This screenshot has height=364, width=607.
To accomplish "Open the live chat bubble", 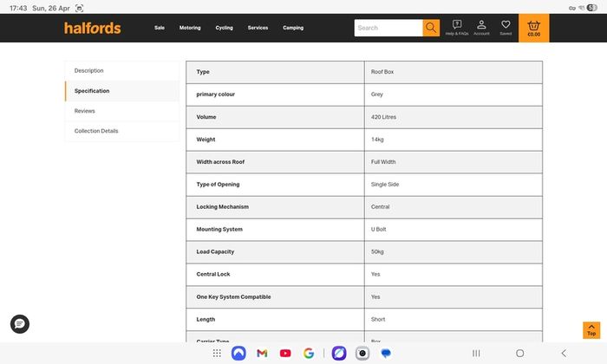I will click(20, 324).
